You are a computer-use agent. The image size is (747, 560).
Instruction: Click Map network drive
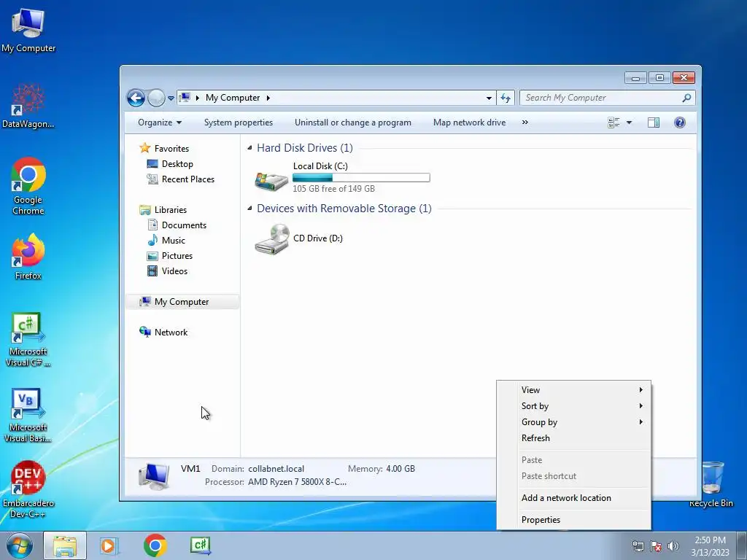click(469, 122)
